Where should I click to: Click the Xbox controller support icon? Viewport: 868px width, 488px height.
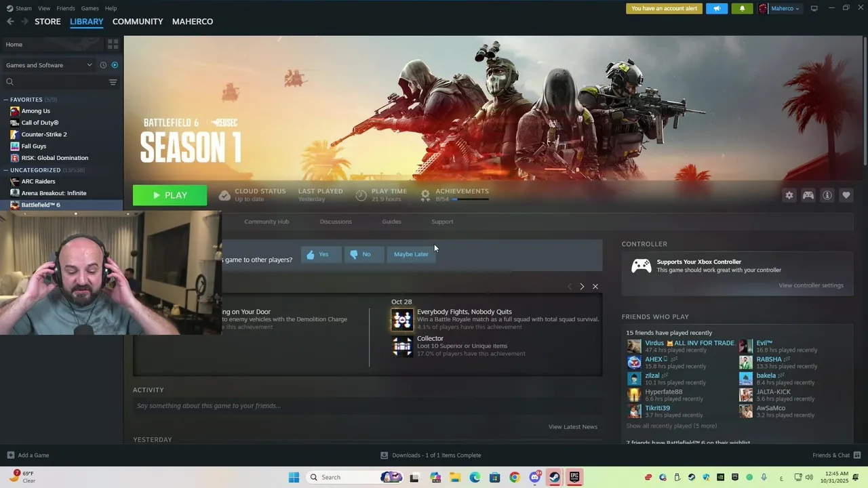(x=642, y=266)
